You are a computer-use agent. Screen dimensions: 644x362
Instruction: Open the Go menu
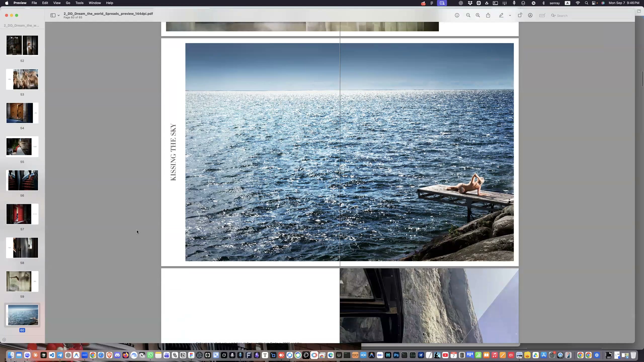68,3
